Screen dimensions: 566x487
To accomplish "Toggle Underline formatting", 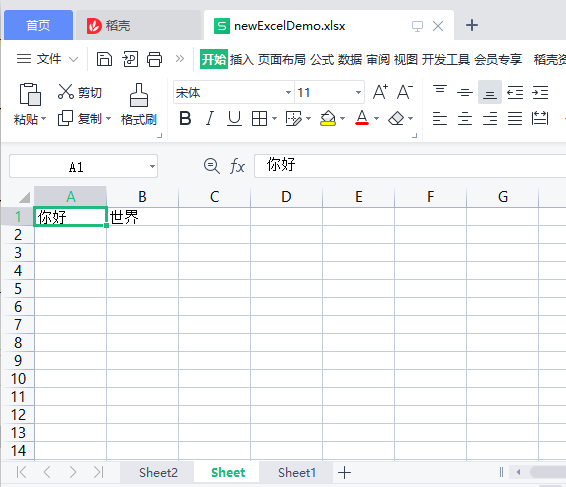I will coord(234,118).
